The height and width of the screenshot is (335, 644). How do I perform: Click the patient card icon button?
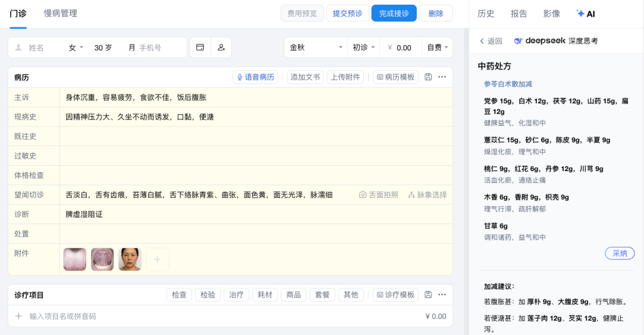point(200,48)
